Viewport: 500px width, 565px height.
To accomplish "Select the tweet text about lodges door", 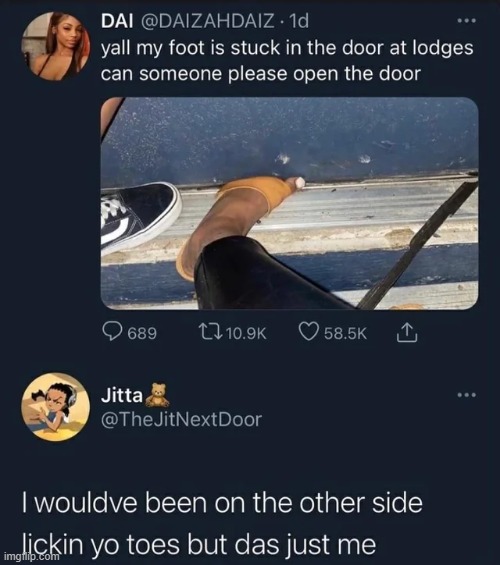I will (x=287, y=61).
